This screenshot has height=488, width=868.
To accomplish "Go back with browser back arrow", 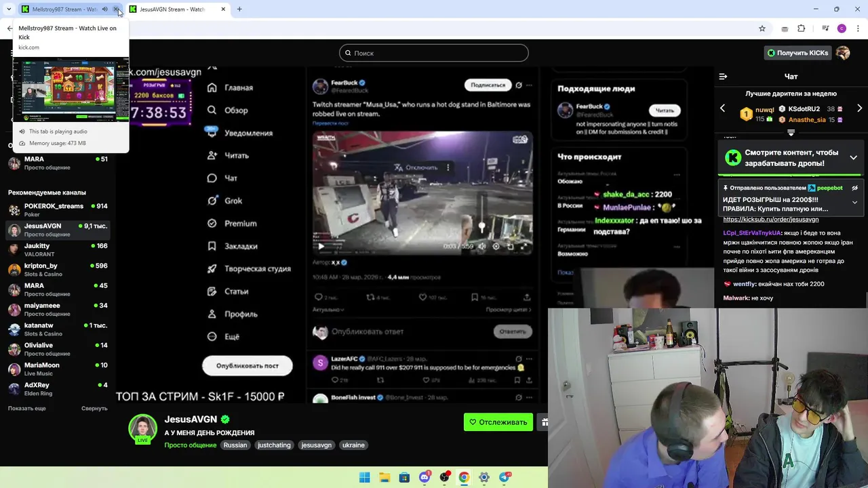I will point(9,28).
